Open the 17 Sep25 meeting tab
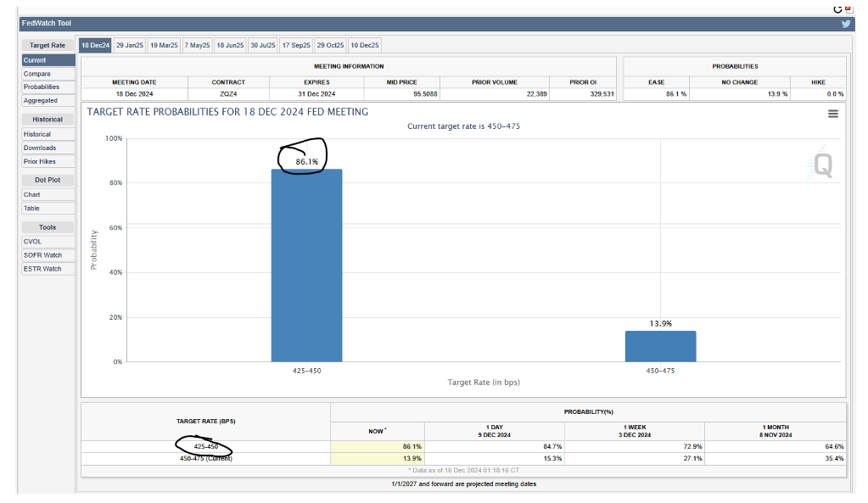Image resolution: width=868 pixels, height=503 pixels. coord(296,45)
